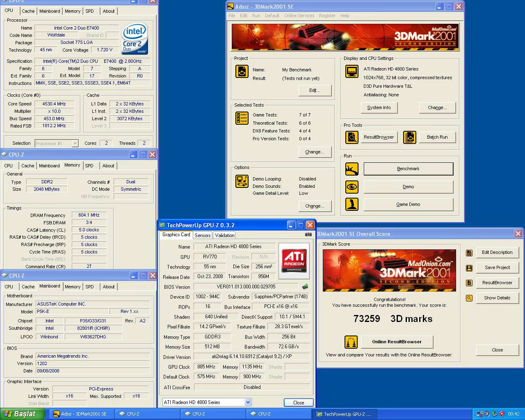Click the Options demo settings icon
The height and width of the screenshot is (420, 525).
click(242, 181)
